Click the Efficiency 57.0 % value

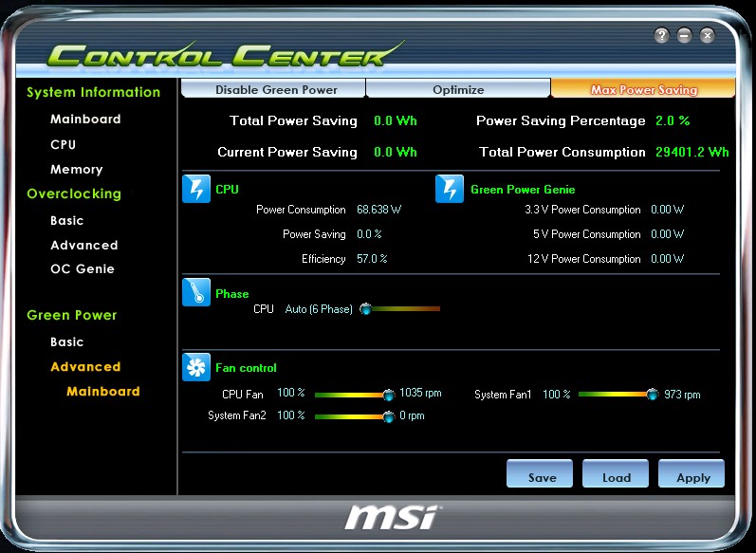tap(372, 259)
